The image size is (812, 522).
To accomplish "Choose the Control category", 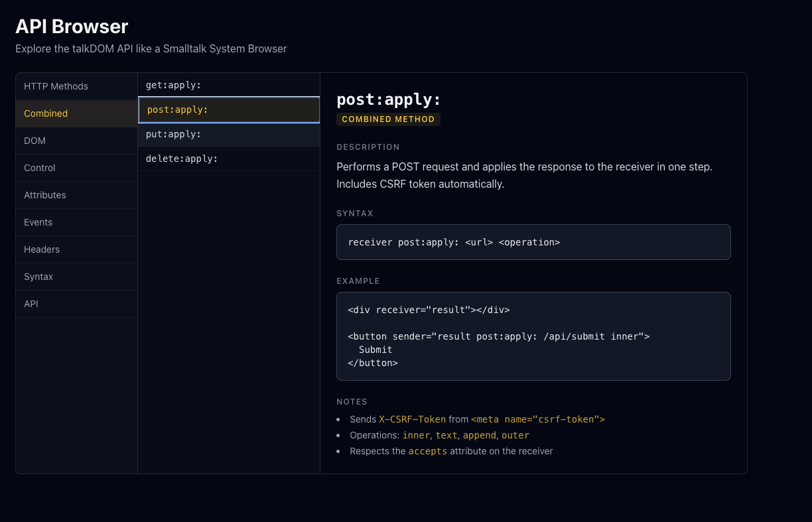I will (x=76, y=168).
